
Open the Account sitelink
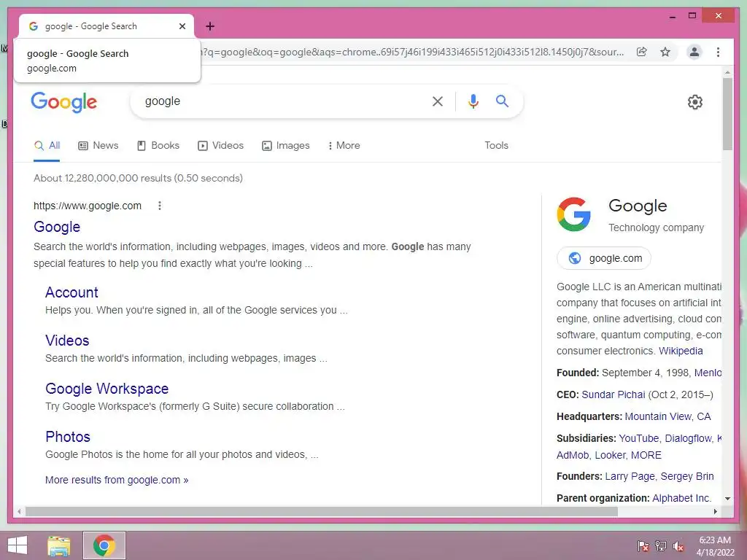tap(71, 292)
